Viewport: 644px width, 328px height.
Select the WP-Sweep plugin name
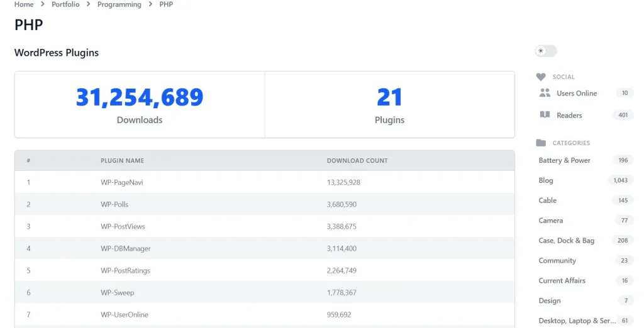(118, 293)
